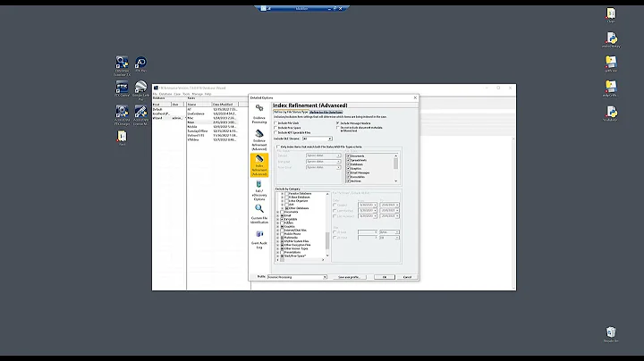Open AccessData License Manager desktop shortcut
This screenshot has width=644, height=361.
pyautogui.click(x=140, y=115)
